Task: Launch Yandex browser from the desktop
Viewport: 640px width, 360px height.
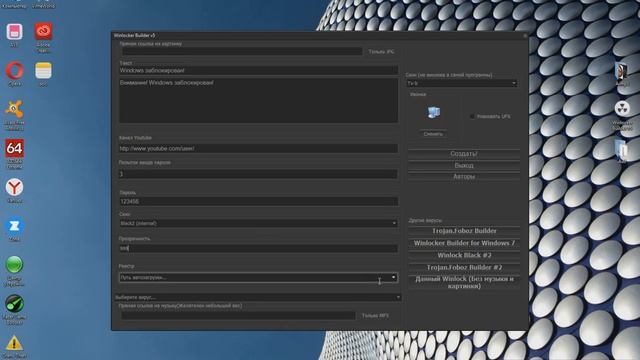Action: [14, 187]
